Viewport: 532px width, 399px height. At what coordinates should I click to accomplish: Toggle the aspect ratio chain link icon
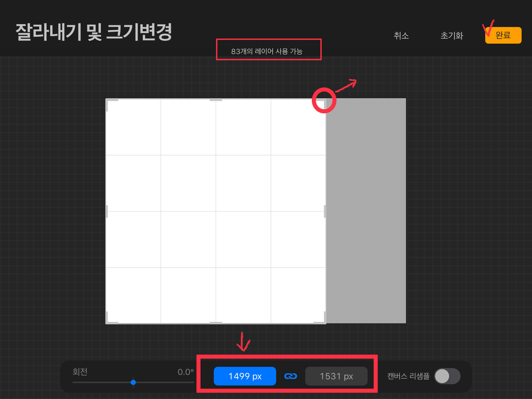pos(290,376)
